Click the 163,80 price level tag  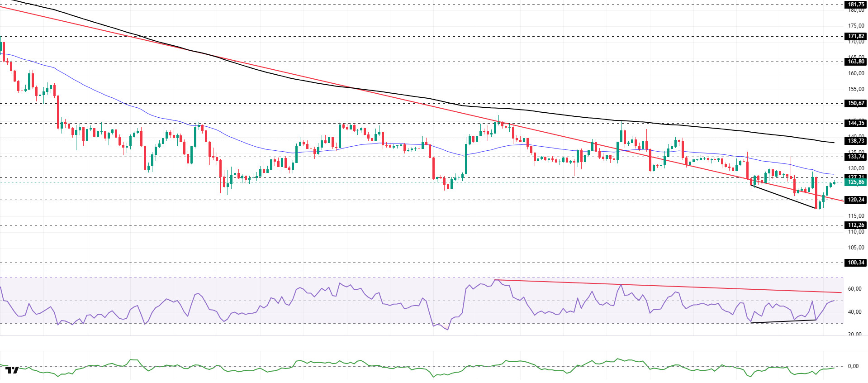click(855, 62)
